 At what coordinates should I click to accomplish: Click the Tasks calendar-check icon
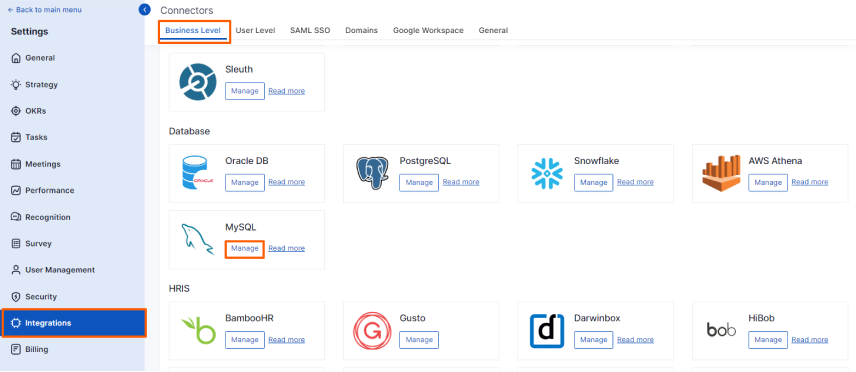point(16,137)
